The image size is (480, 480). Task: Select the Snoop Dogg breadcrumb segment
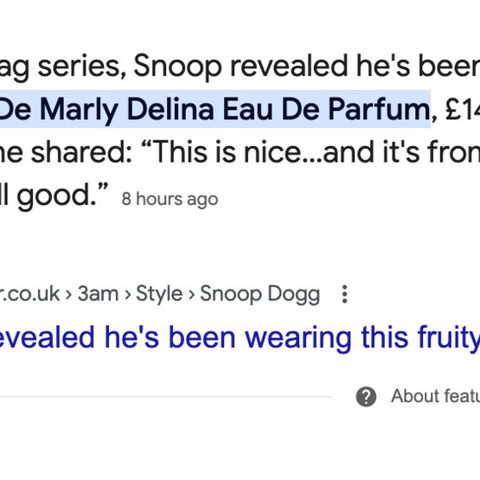(x=260, y=294)
